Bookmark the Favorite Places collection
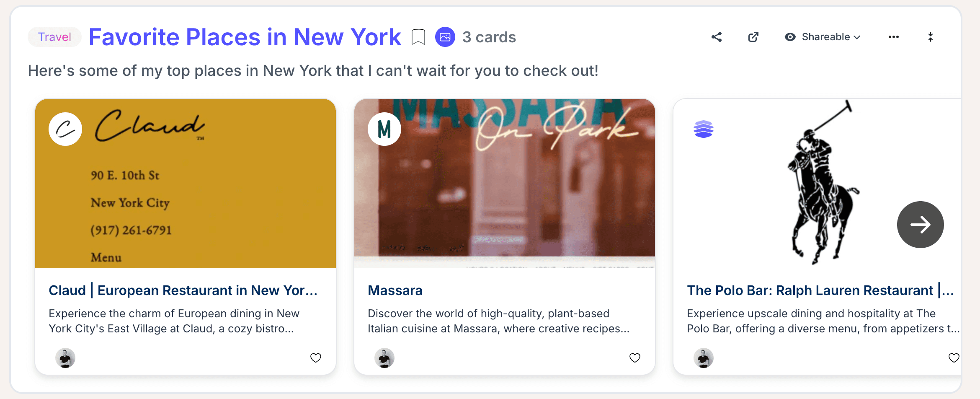 [418, 37]
